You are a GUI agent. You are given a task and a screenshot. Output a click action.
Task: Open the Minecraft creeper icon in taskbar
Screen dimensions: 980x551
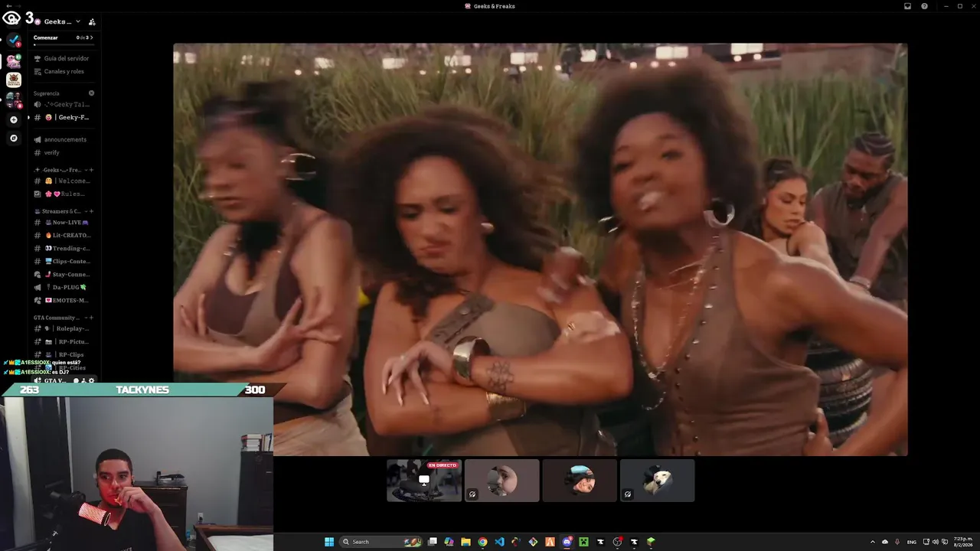click(x=583, y=542)
